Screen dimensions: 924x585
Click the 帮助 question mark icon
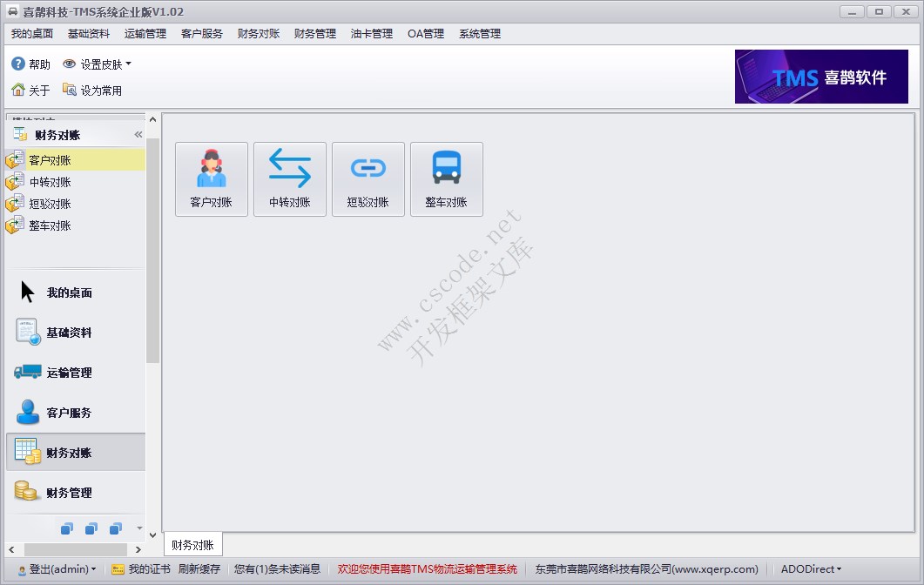click(x=18, y=64)
